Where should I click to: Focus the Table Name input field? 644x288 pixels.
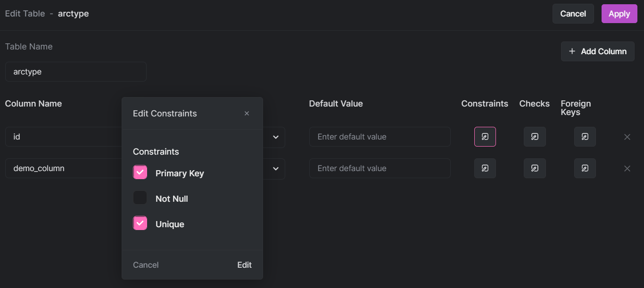pos(75,72)
